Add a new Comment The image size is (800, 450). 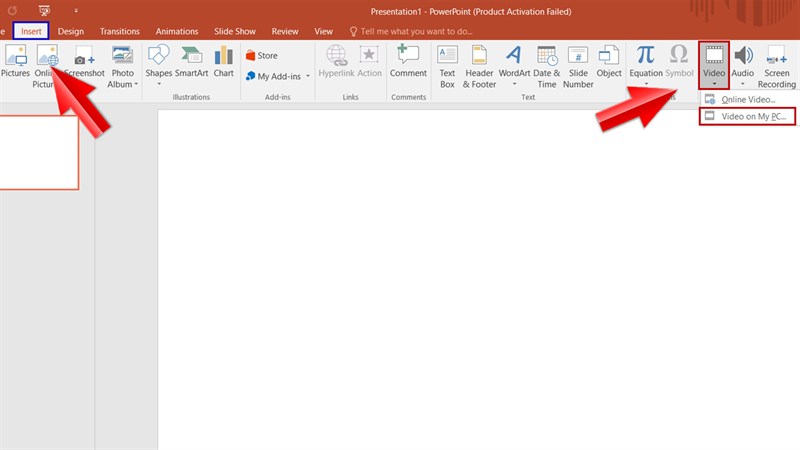click(x=408, y=61)
